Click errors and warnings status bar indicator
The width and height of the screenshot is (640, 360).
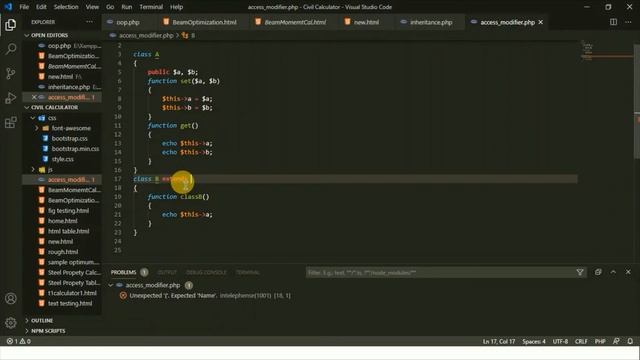click(19, 341)
